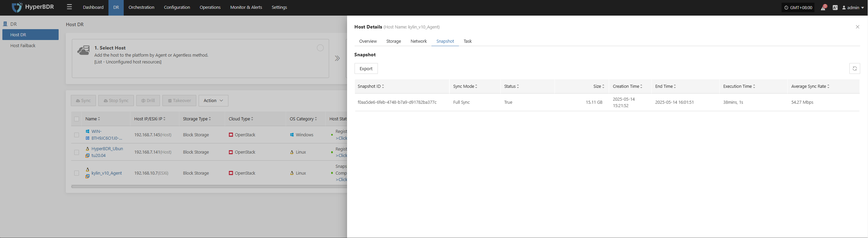
Task: Select the Select Host step radio circle
Action: 320,48
